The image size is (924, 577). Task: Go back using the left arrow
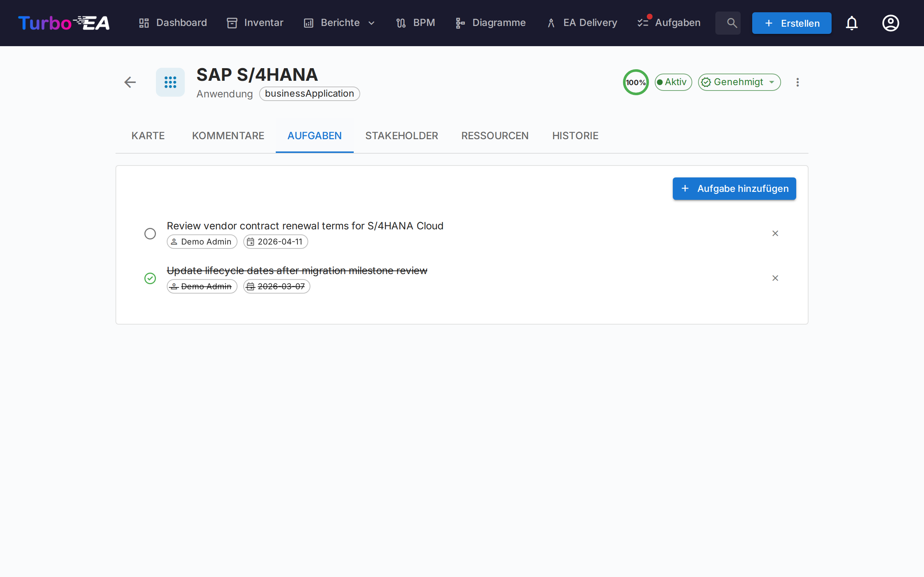tap(130, 82)
